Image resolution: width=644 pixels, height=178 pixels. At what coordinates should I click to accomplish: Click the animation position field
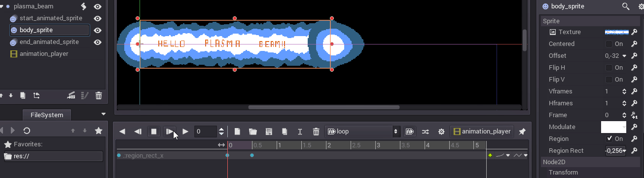click(205, 132)
